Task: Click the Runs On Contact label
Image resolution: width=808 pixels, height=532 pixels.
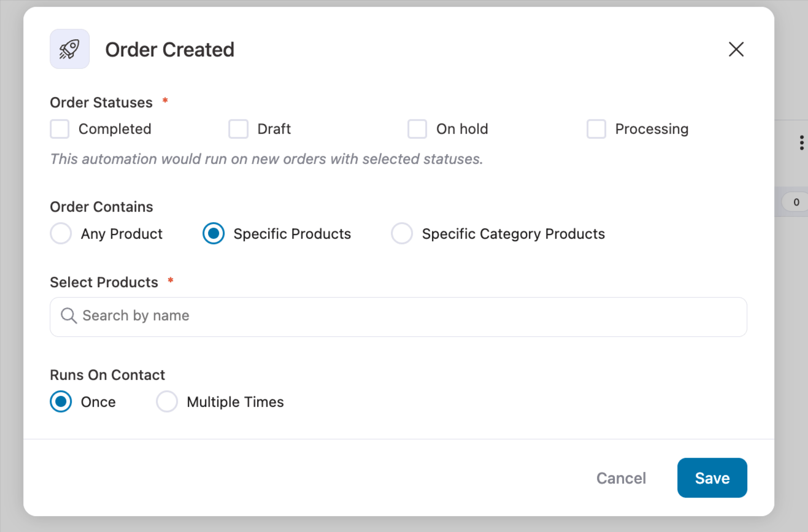Action: pyautogui.click(x=107, y=375)
